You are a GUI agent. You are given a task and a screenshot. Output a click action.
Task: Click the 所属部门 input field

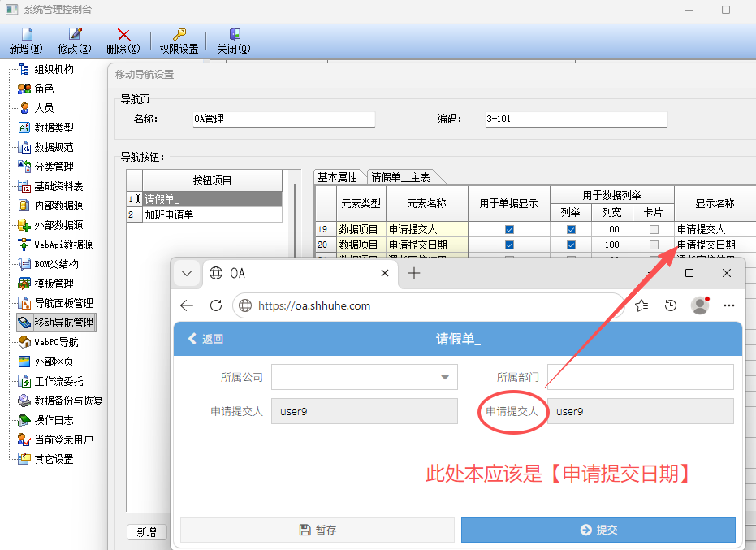641,377
